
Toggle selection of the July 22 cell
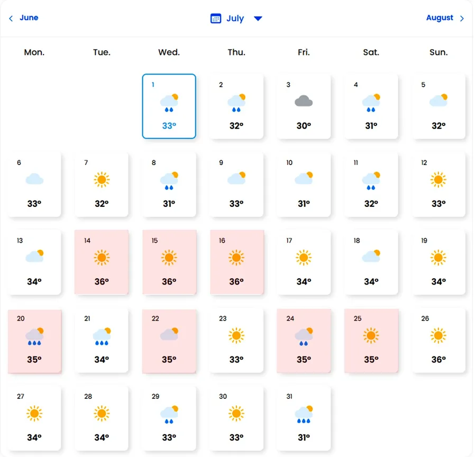tap(169, 340)
